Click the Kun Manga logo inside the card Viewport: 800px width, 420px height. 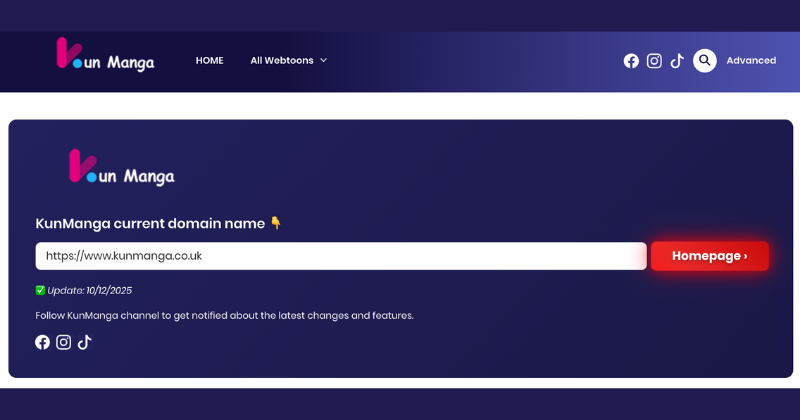point(121,169)
